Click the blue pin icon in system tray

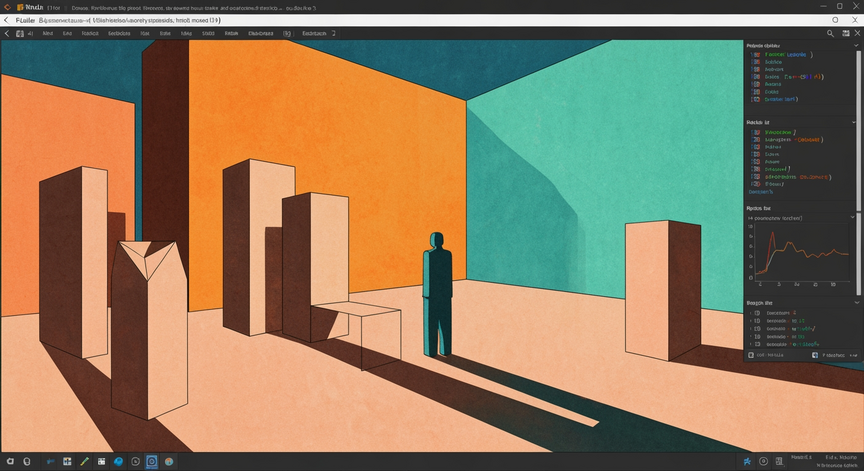(747, 462)
